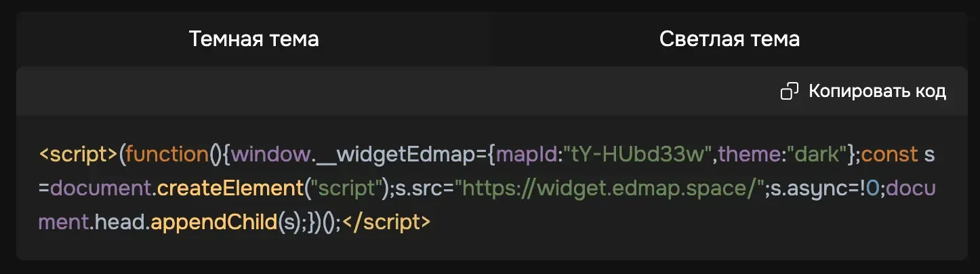Image resolution: width=980 pixels, height=274 pixels.
Task: Click the const keyword in code
Action: tap(889, 155)
